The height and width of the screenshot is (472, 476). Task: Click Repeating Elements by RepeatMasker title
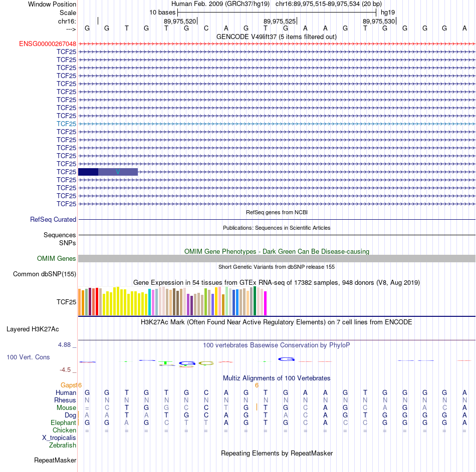tap(277, 453)
